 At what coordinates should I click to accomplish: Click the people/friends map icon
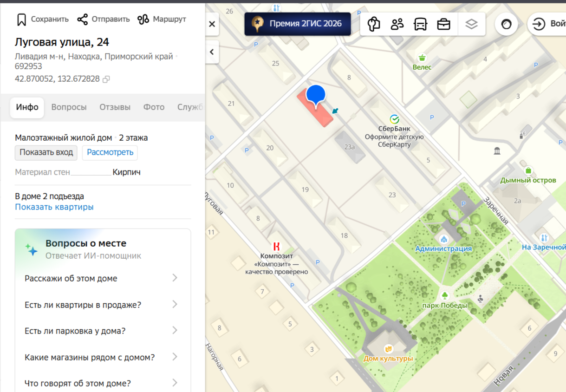tap(397, 24)
